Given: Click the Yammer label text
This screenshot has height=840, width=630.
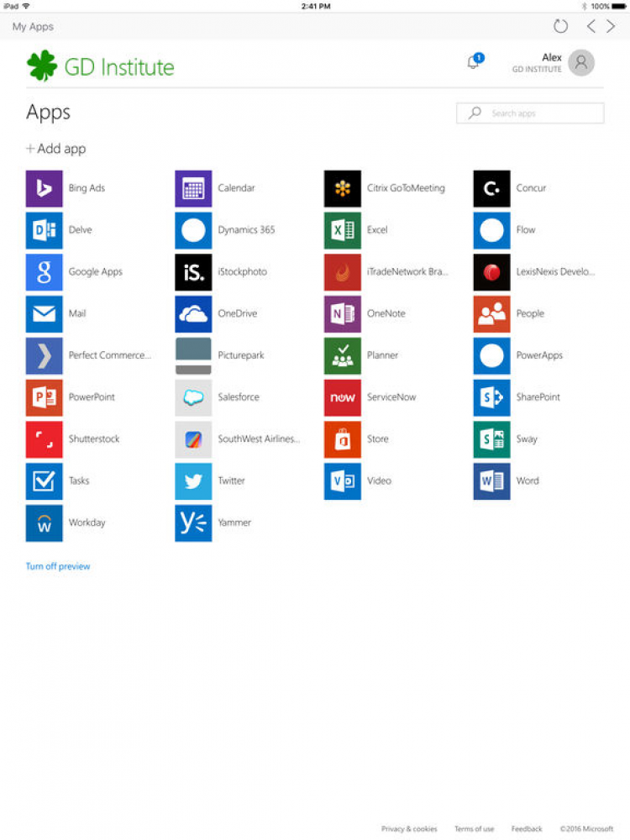Looking at the screenshot, I should pyautogui.click(x=234, y=522).
